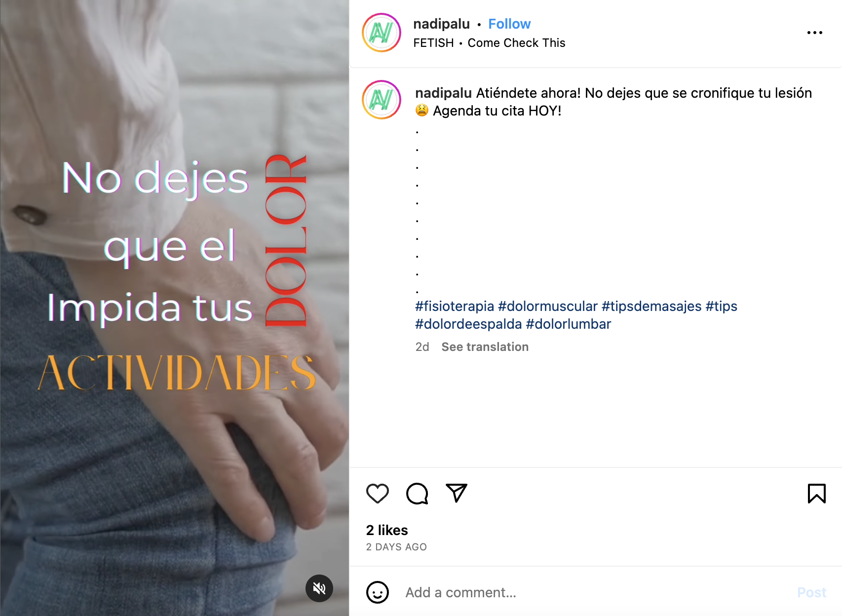Image resolution: width=842 pixels, height=616 pixels.
Task: Click See translation under the caption
Action: coord(485,347)
